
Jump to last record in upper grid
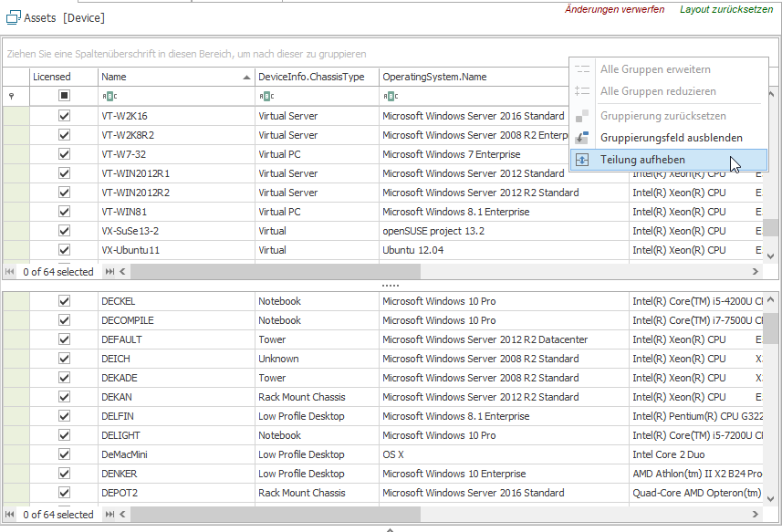109,272
